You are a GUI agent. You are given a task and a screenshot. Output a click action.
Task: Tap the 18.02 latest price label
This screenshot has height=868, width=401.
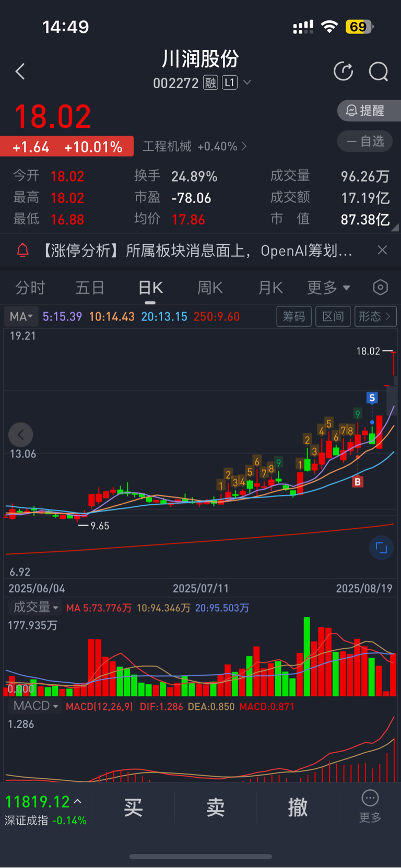tap(368, 351)
